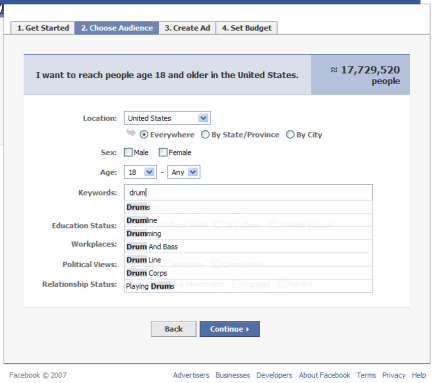Open the Developers footer link
This screenshot has height=383, width=432.
coord(274,375)
